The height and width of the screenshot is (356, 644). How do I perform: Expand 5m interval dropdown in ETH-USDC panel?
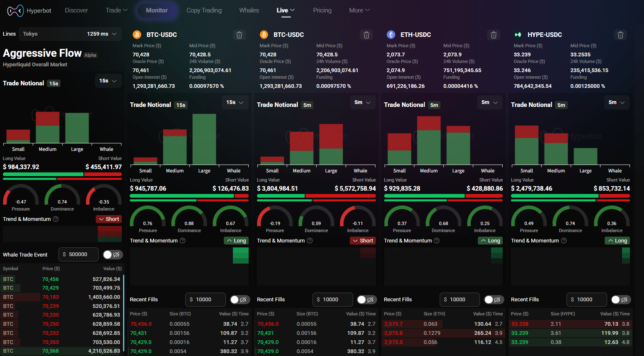tap(489, 102)
